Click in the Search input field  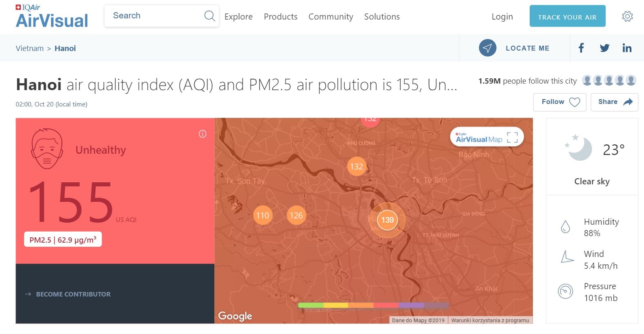click(155, 16)
